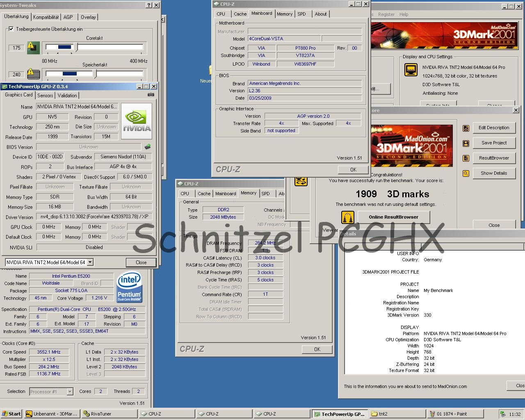Viewport: 525px width, 420px height.
Task: Click the memory clock 240 value field
Action: (16, 75)
